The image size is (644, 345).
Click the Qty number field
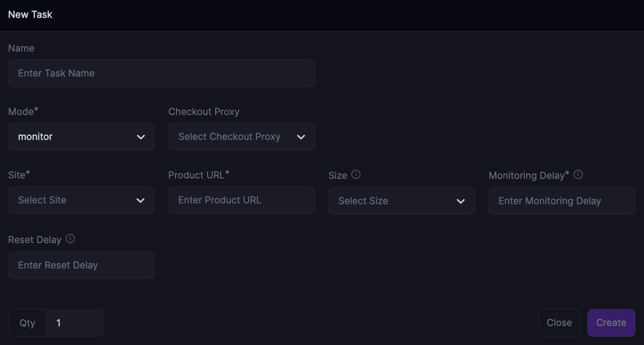point(75,323)
